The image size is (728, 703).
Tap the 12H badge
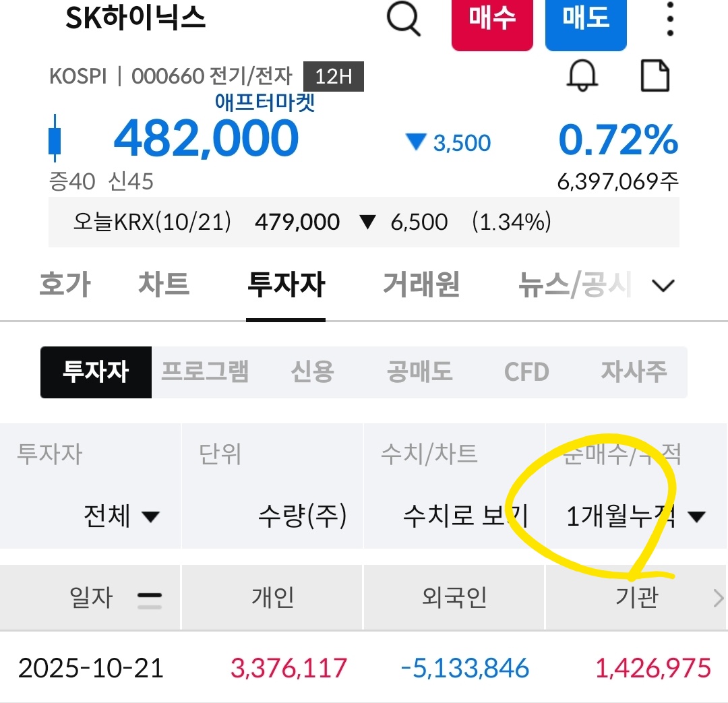tap(334, 77)
